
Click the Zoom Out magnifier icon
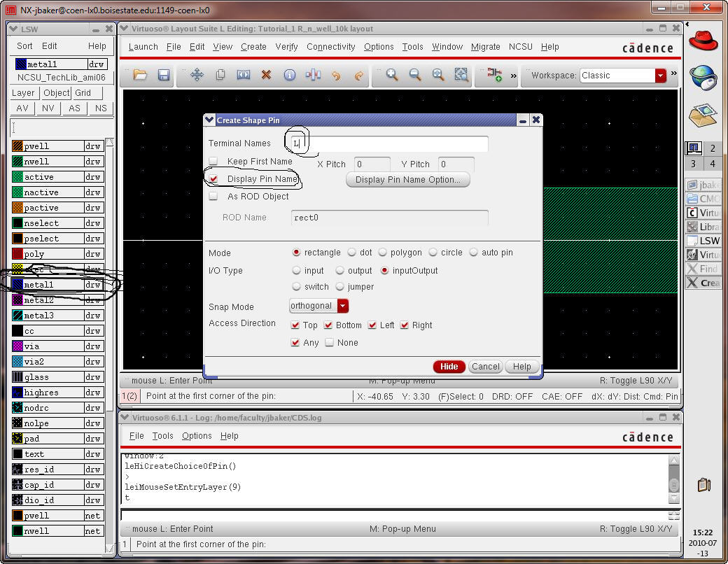click(x=415, y=76)
